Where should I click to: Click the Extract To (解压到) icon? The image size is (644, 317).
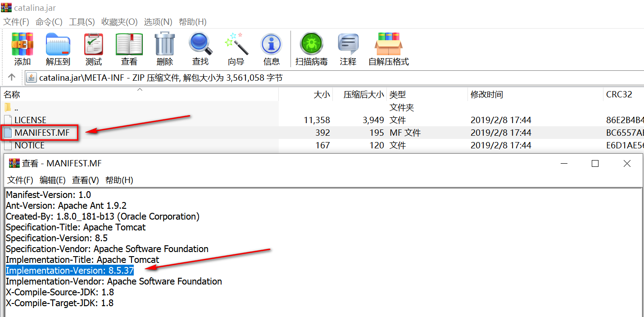[58, 44]
